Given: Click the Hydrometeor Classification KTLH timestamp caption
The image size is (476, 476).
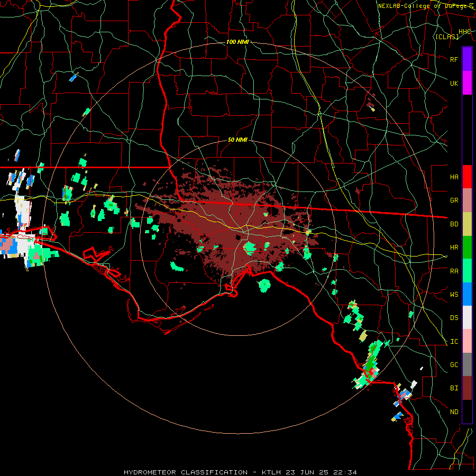Looking at the screenshot, I should (240, 472).
